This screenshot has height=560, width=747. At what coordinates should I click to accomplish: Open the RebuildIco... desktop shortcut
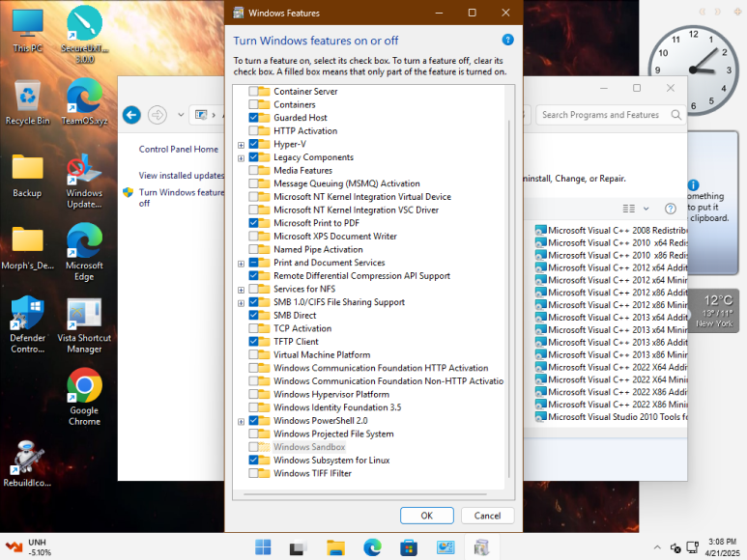27,463
